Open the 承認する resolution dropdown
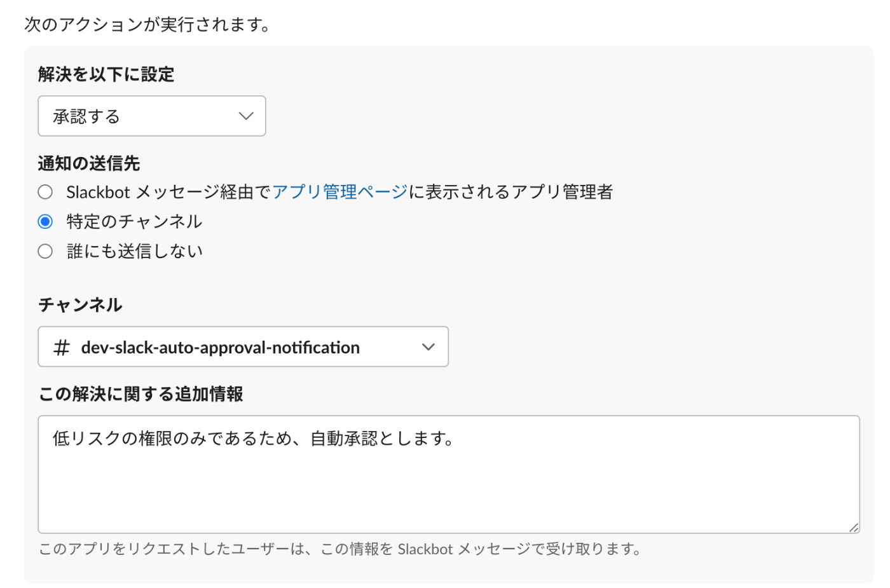Viewport: 890px width, 588px height. [151, 116]
